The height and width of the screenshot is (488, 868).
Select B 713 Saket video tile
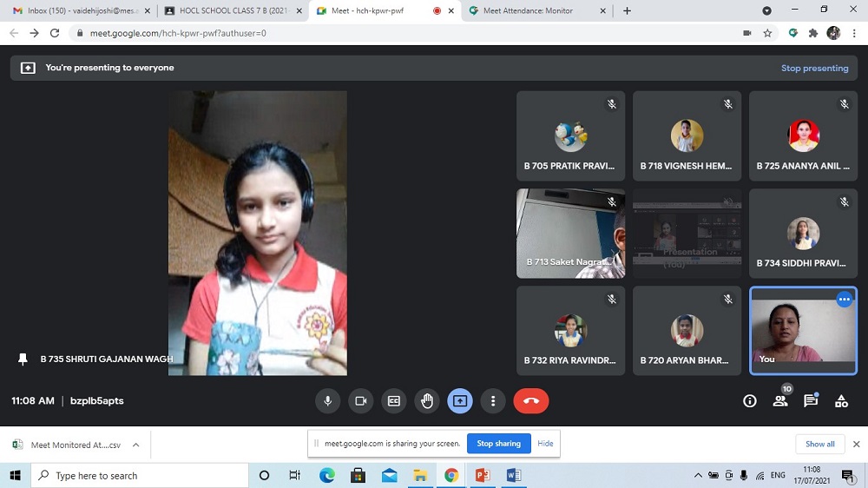(x=570, y=234)
